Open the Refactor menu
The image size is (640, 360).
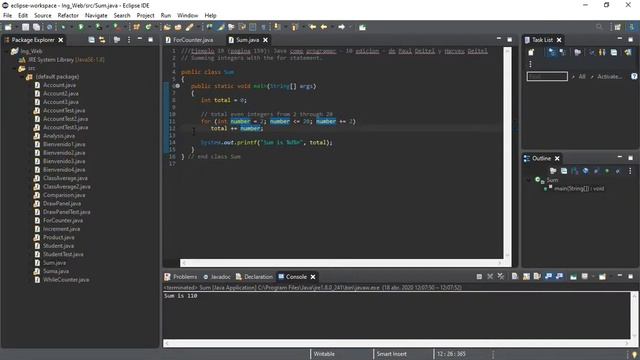(68, 16)
